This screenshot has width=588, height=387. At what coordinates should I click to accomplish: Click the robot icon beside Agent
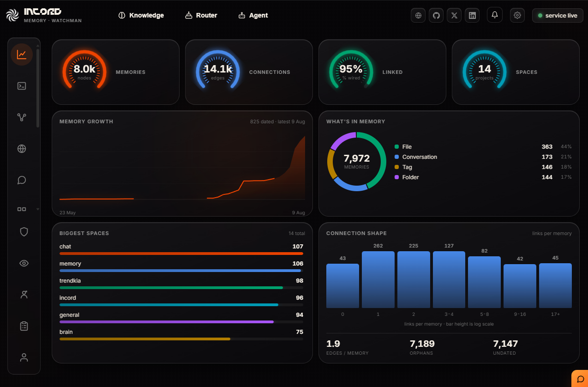[242, 15]
